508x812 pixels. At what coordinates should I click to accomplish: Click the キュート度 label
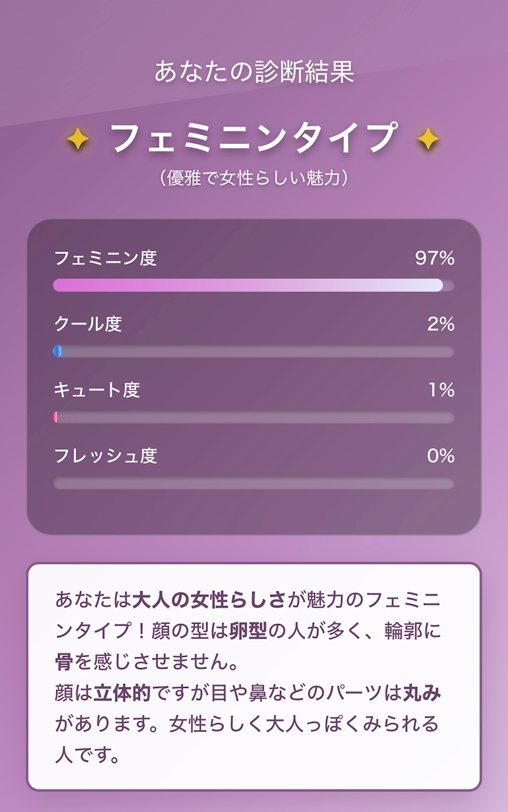point(97,390)
